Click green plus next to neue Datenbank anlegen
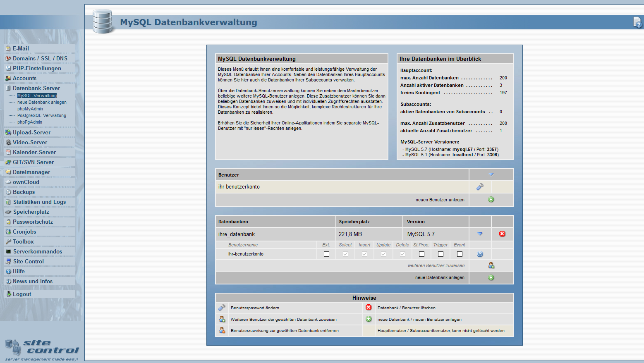 [x=491, y=277]
